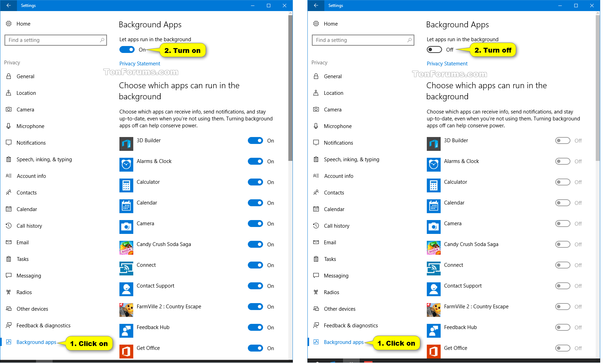Click Contacts icon in right window sidebar

(316, 192)
